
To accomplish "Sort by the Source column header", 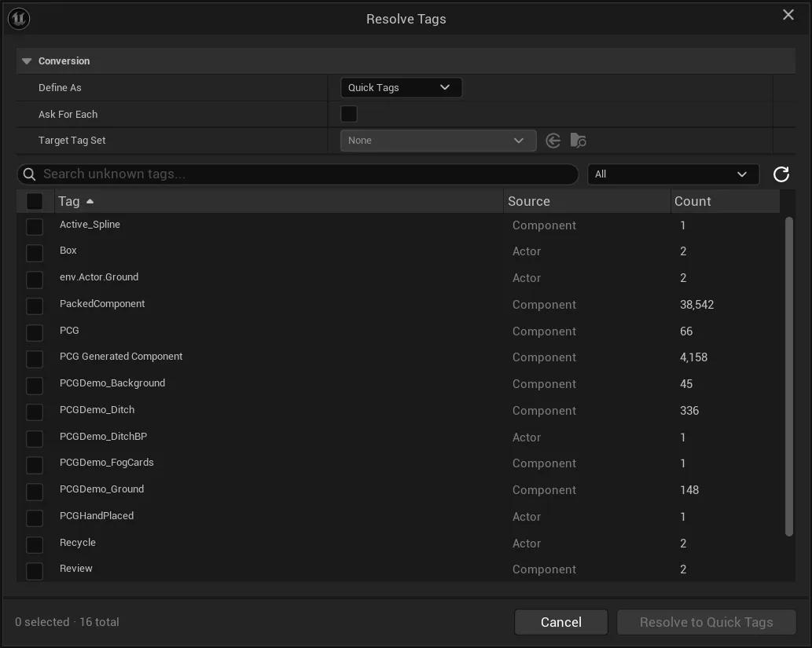I will point(586,201).
